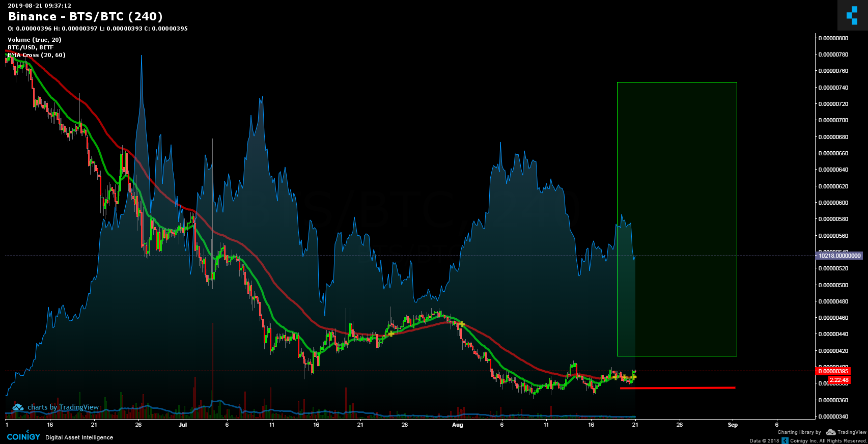This screenshot has width=868, height=444.
Task: Click the 0.00000600 price axis label
Action: click(x=833, y=203)
